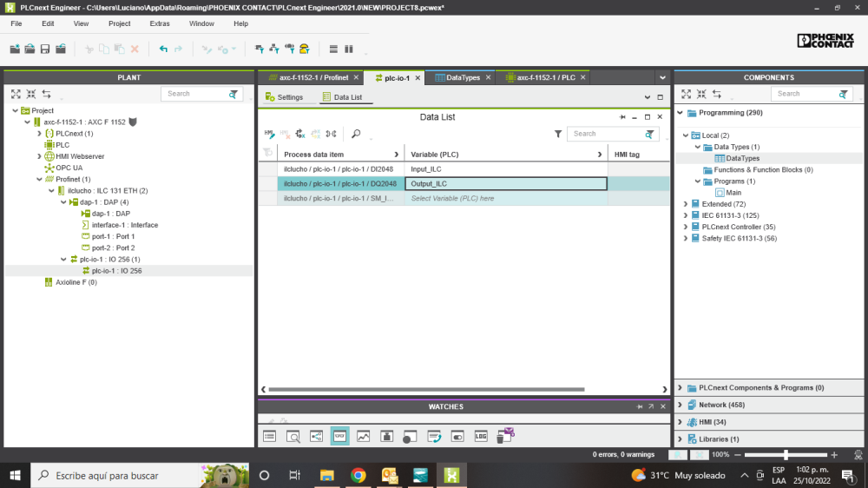Open the Extras menu
Image resolution: width=868 pixels, height=488 pixels.
160,23
